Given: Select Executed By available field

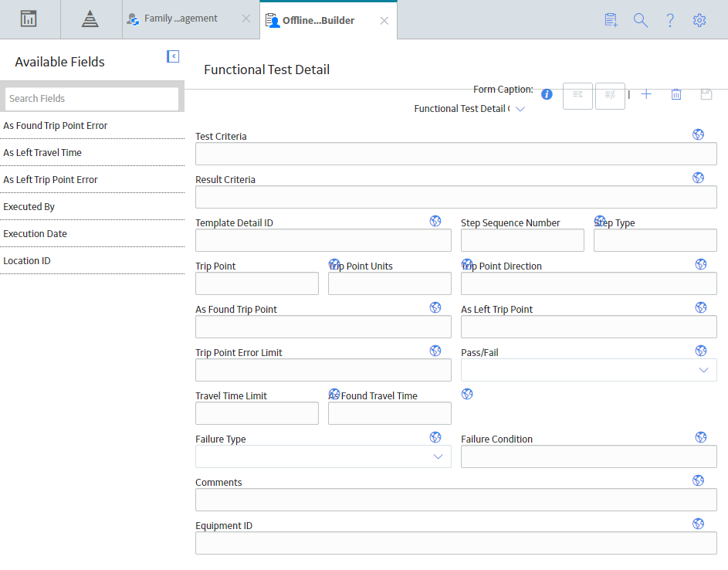Looking at the screenshot, I should (93, 206).
